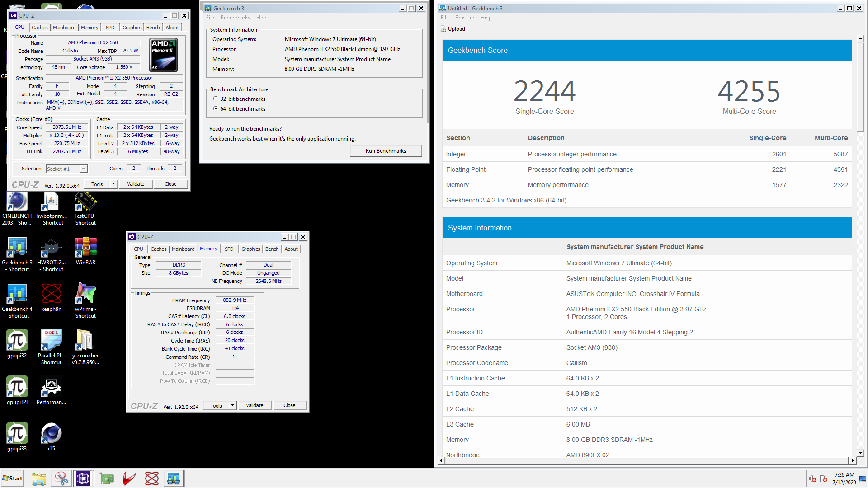Open the keeph8n desktop icon
The width and height of the screenshot is (868, 488).
(x=52, y=298)
